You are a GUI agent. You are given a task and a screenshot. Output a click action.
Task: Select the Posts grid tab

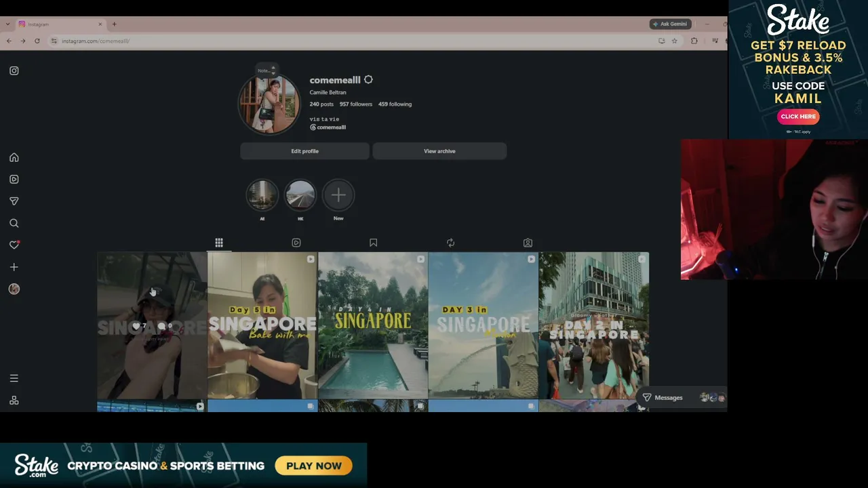pyautogui.click(x=219, y=243)
